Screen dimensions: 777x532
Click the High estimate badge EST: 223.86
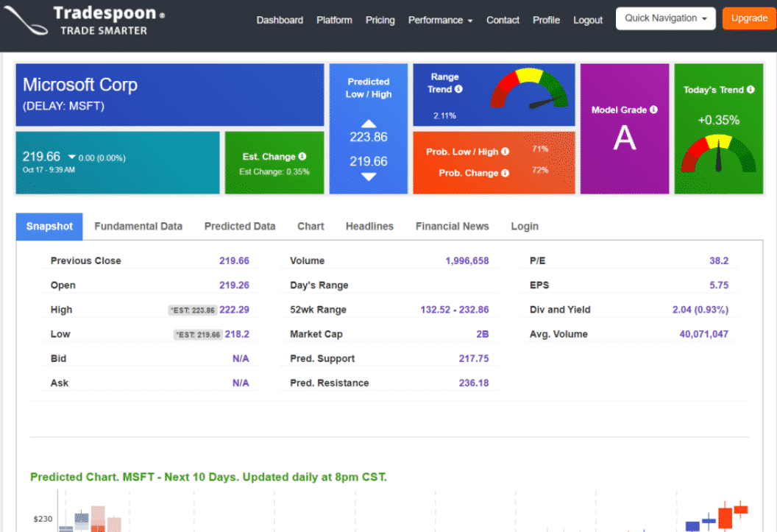click(192, 310)
